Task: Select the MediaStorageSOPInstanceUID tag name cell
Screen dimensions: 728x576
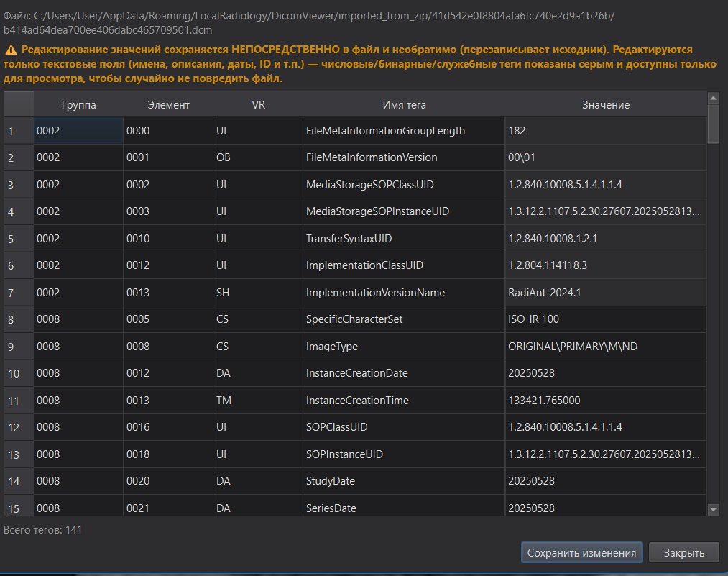Action: point(404,212)
